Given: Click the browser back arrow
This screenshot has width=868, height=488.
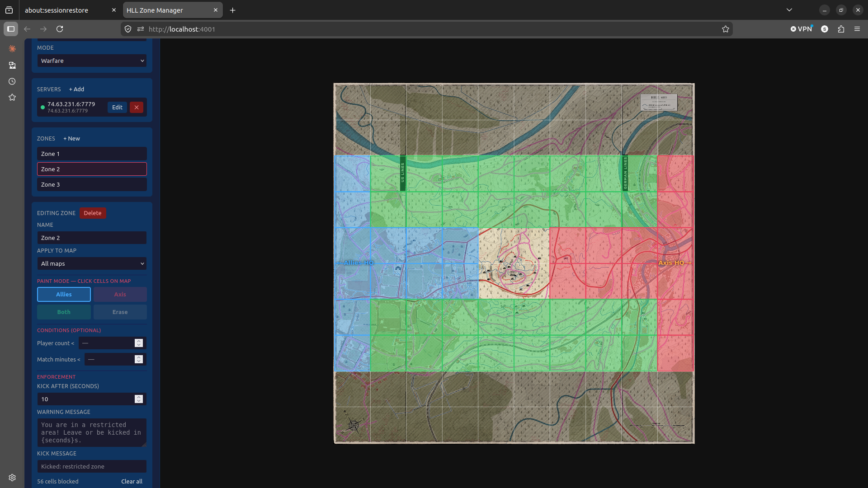Looking at the screenshot, I should click(27, 29).
